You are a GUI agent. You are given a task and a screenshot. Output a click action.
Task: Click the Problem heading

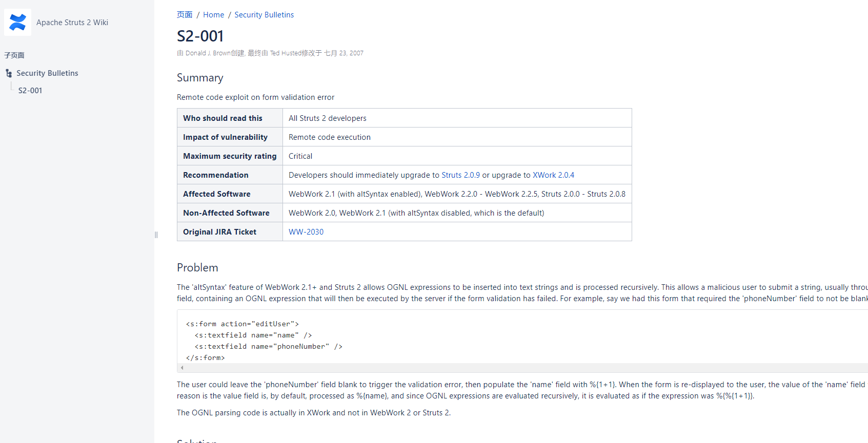[x=197, y=268]
